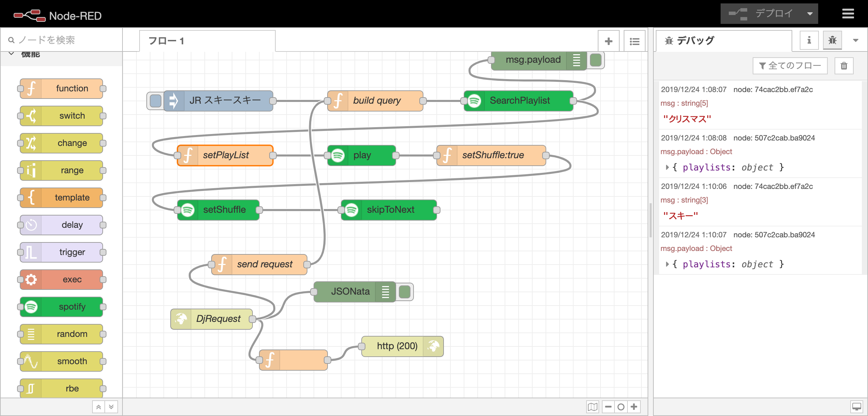Click the add flow plus icon
Viewport: 868px width, 416px height.
(x=609, y=41)
